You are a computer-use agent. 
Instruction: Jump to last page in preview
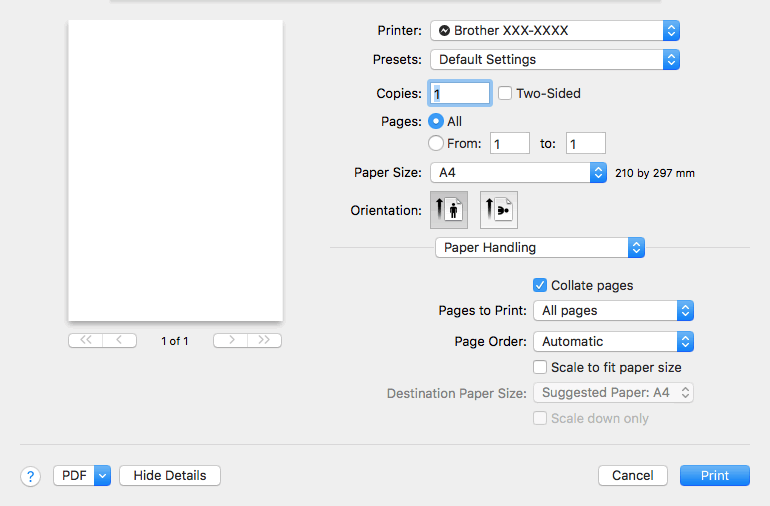[x=264, y=340]
